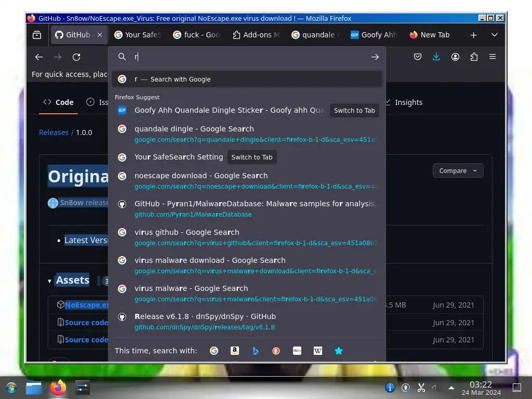Reload the current page
The width and height of the screenshot is (532, 399).
click(76, 57)
